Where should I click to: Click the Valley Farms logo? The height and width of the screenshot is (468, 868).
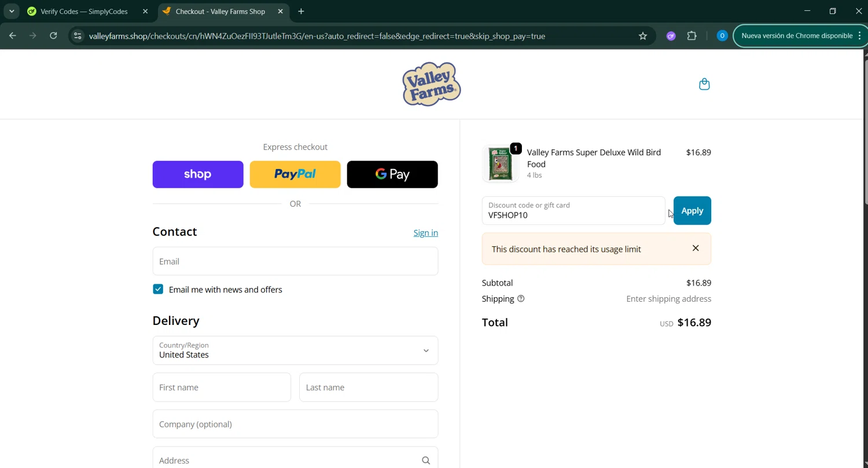pyautogui.click(x=432, y=84)
